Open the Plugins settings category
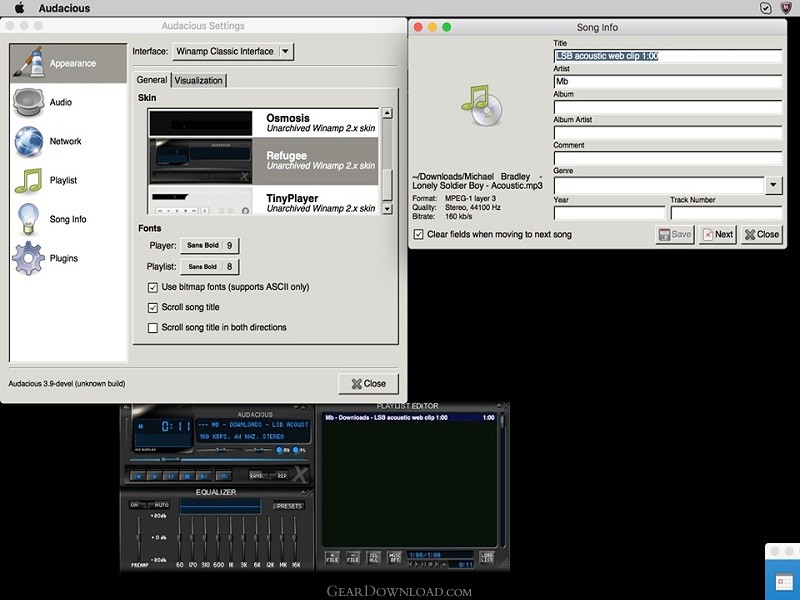This screenshot has height=600, width=800. coord(68,258)
